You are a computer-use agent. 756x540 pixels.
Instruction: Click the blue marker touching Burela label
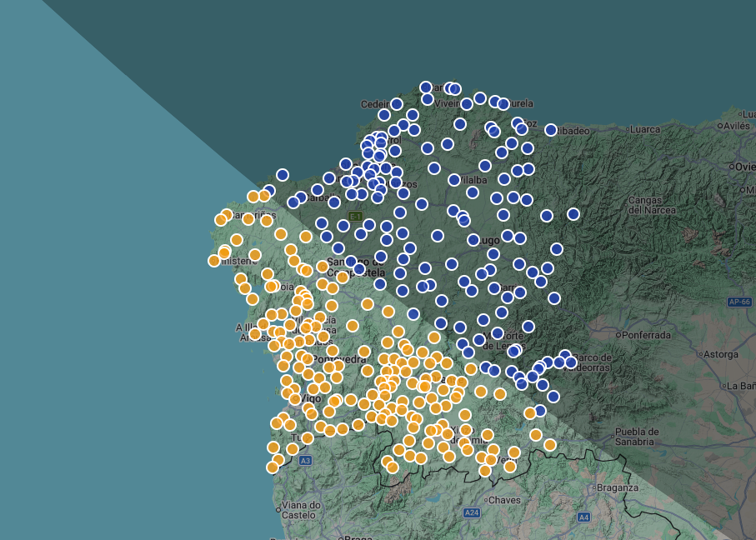coord(503,104)
